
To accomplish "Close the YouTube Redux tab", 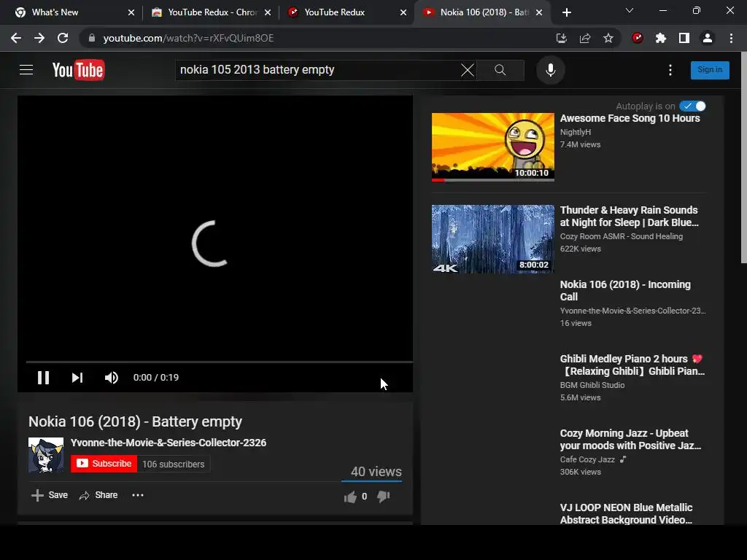I will [403, 12].
